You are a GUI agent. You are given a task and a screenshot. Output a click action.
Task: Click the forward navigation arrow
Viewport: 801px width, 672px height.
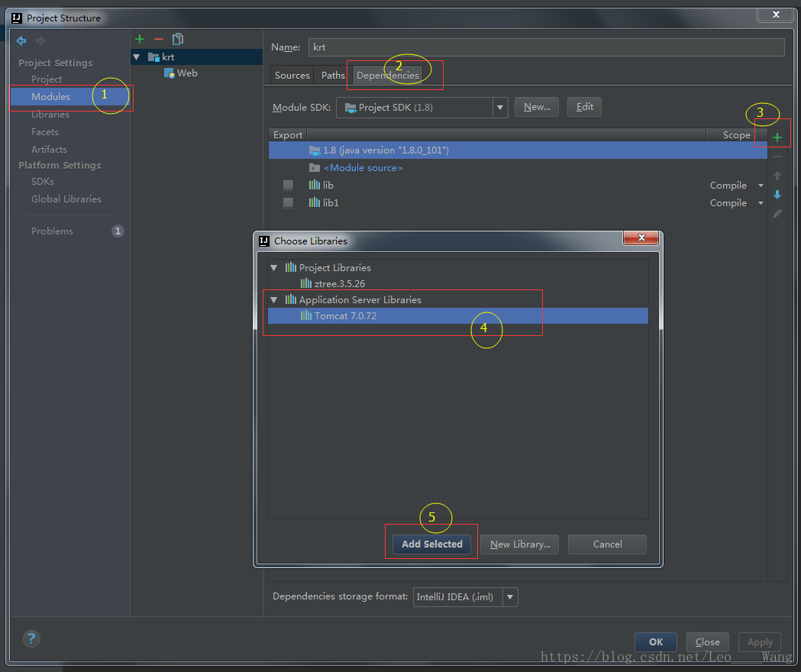point(40,41)
